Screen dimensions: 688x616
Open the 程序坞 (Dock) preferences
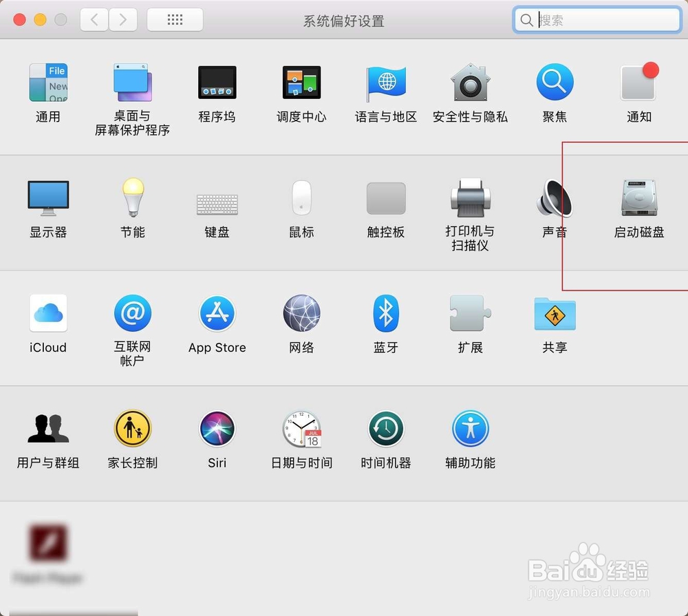click(217, 83)
